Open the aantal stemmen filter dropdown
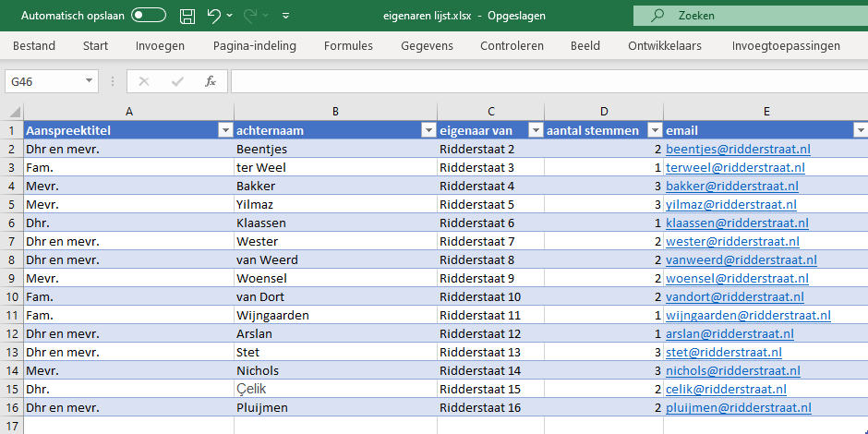This screenshot has height=434, width=868. (655, 130)
